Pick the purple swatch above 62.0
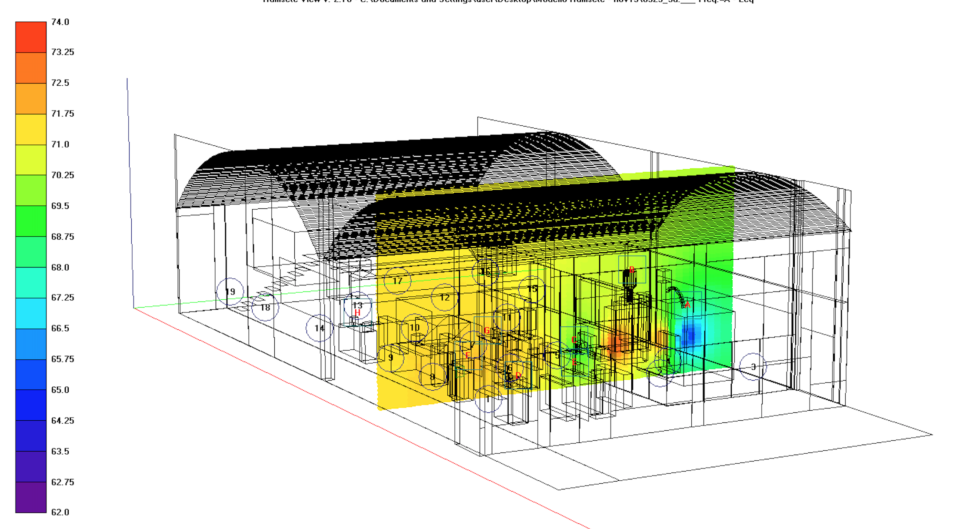Image resolution: width=980 pixels, height=529 pixels. click(x=31, y=497)
